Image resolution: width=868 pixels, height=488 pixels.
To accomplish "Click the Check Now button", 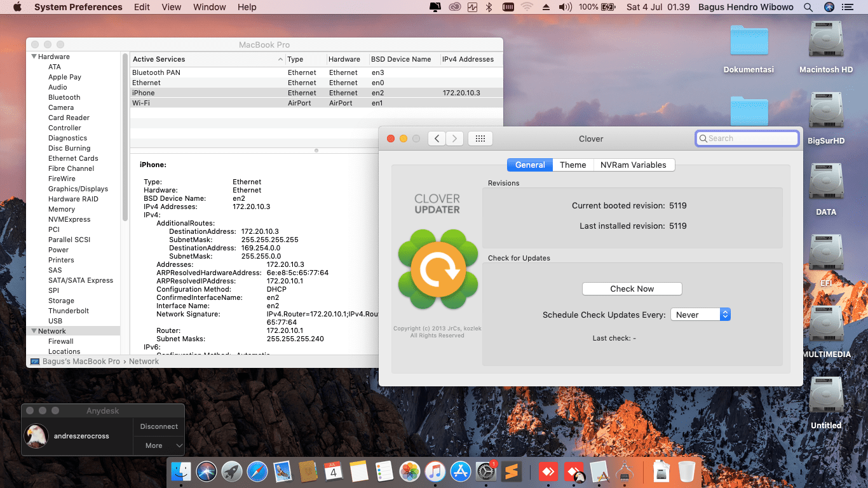I will [x=632, y=288].
